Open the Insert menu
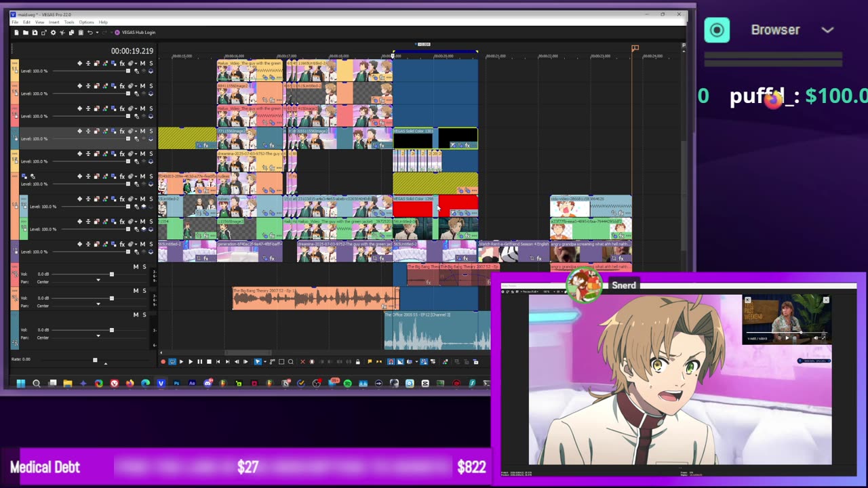Viewport: 868px width, 488px height. (54, 22)
